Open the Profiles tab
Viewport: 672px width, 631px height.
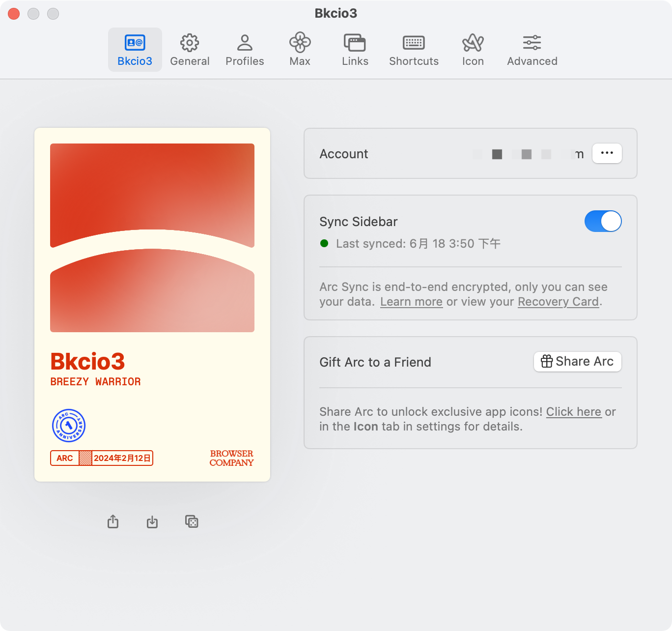[x=245, y=50]
